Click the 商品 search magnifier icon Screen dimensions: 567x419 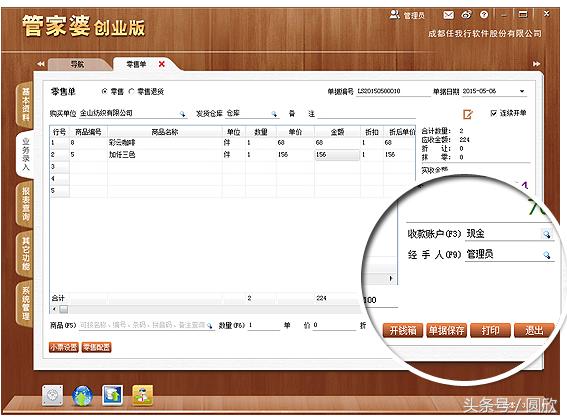click(x=209, y=326)
